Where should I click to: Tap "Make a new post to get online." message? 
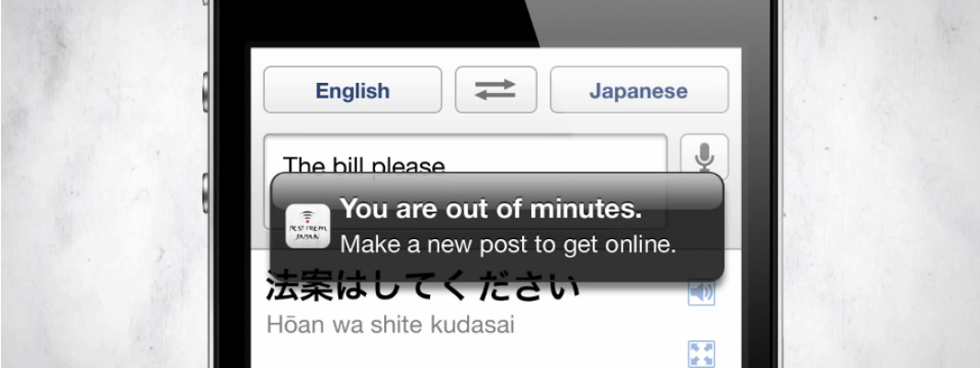point(508,245)
